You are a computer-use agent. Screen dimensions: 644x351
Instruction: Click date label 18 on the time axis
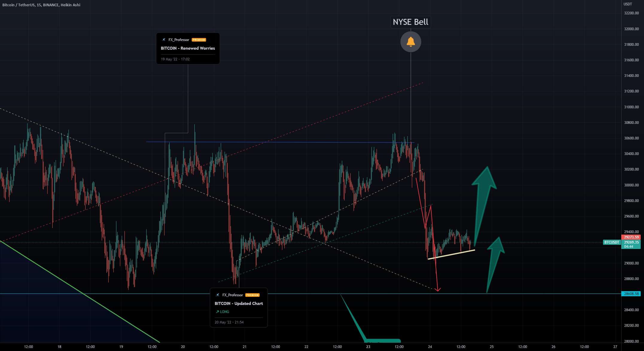(x=60, y=347)
